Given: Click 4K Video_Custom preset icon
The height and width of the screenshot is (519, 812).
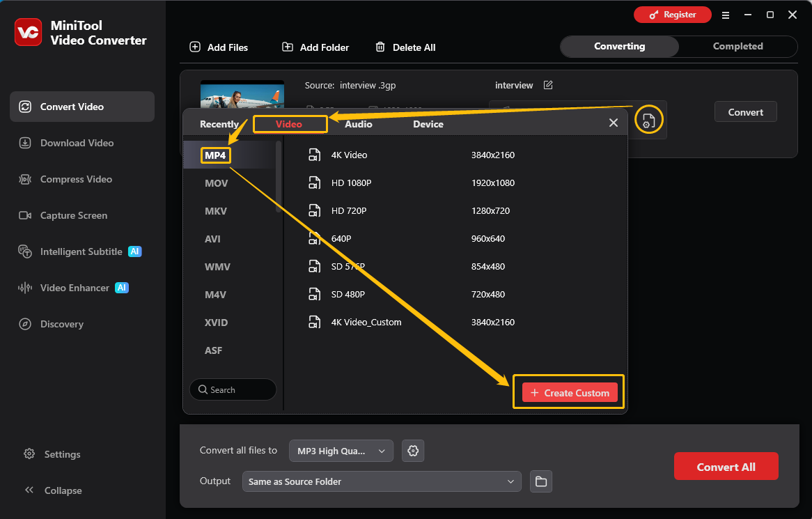Looking at the screenshot, I should point(314,322).
